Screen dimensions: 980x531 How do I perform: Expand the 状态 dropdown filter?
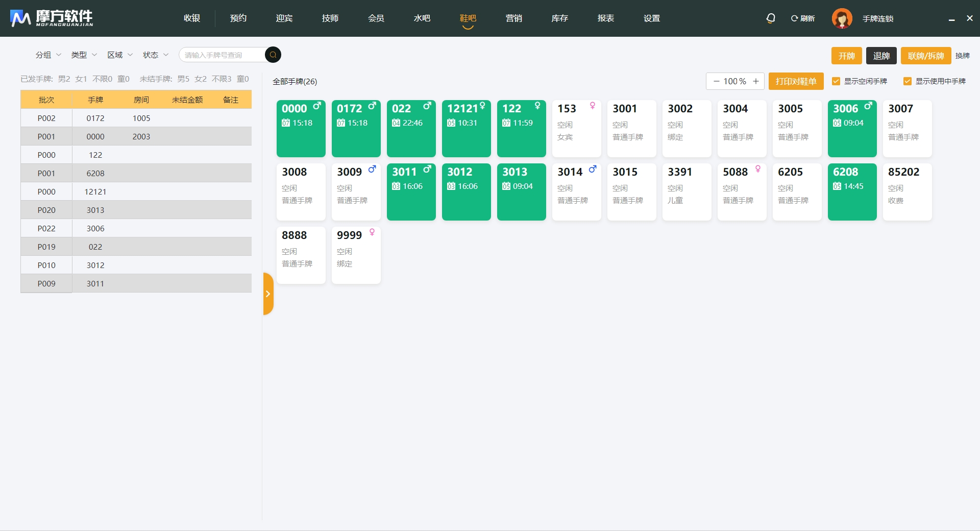click(x=155, y=55)
